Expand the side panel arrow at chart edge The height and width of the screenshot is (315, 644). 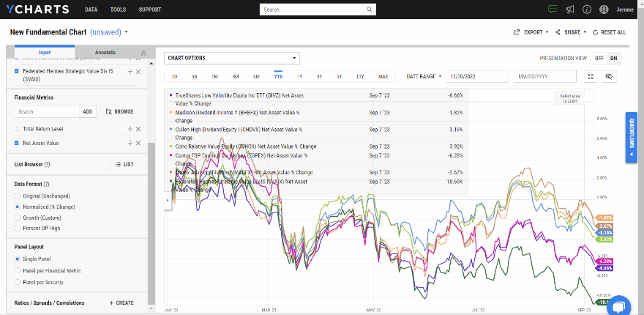point(167,200)
